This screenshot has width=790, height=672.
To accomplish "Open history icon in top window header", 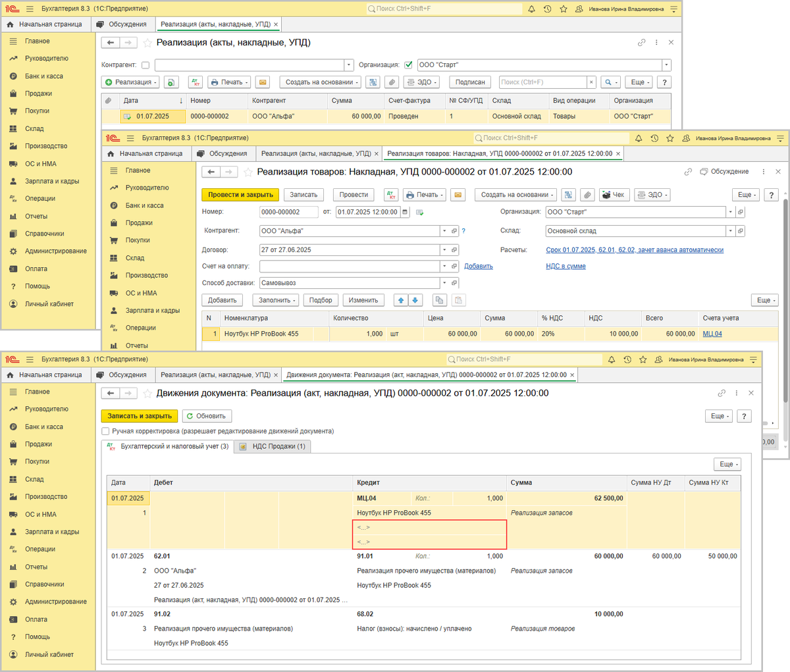I will (x=548, y=9).
